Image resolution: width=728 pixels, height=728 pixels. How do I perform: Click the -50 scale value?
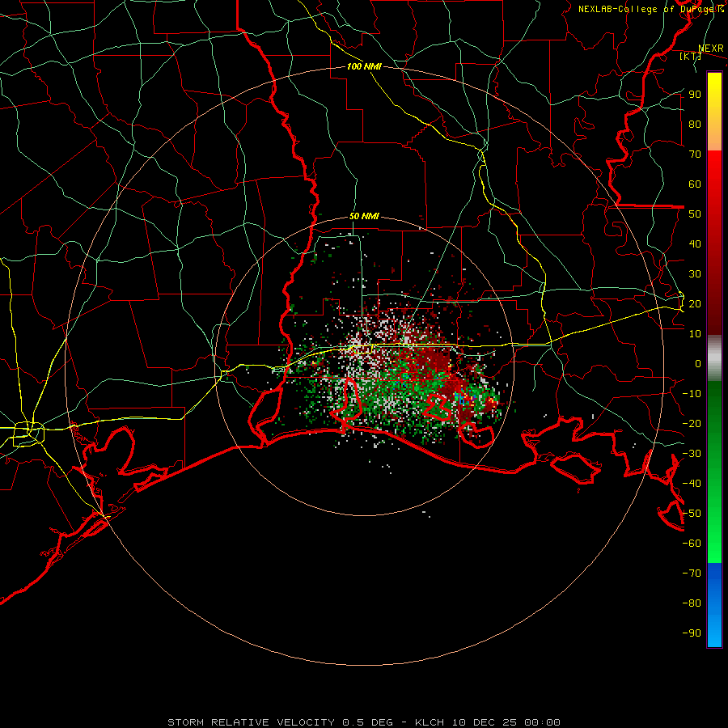click(692, 514)
